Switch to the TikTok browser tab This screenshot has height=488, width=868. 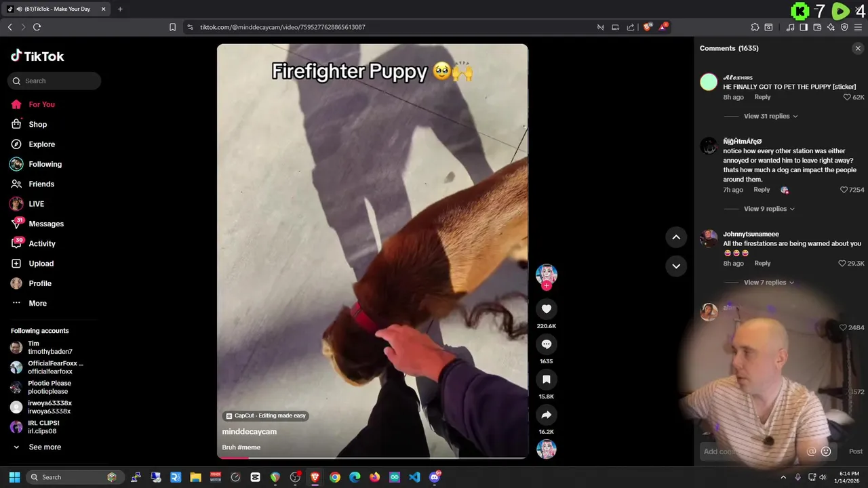[56, 9]
